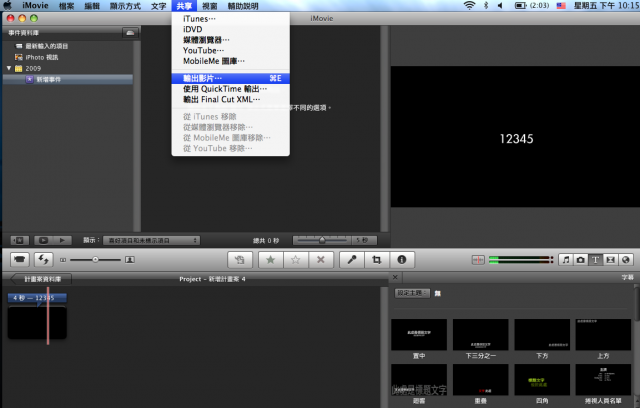Open the camera import button
Viewport: 640px width, 408px height.
click(20, 259)
